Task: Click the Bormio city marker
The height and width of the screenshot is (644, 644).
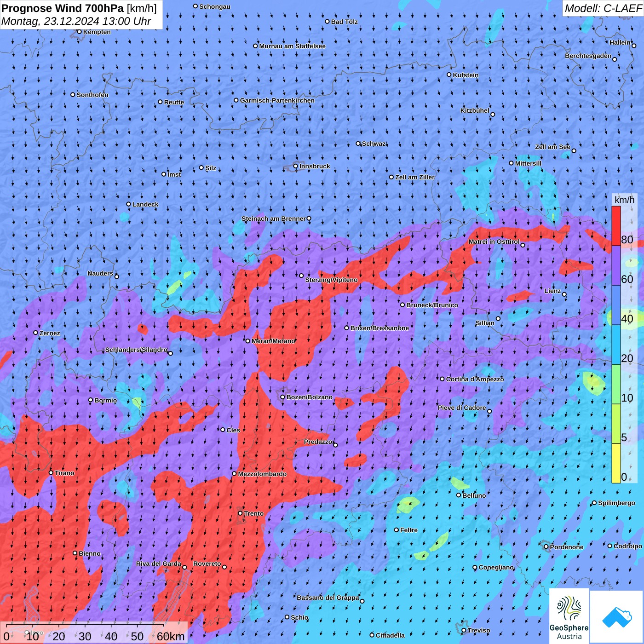Action: tap(91, 400)
